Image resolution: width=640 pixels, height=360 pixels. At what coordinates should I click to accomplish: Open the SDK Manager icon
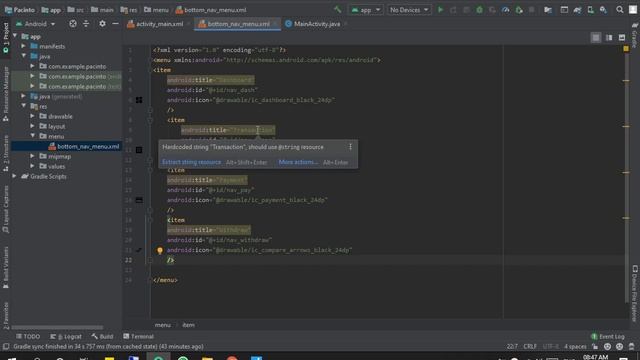[x=603, y=9]
